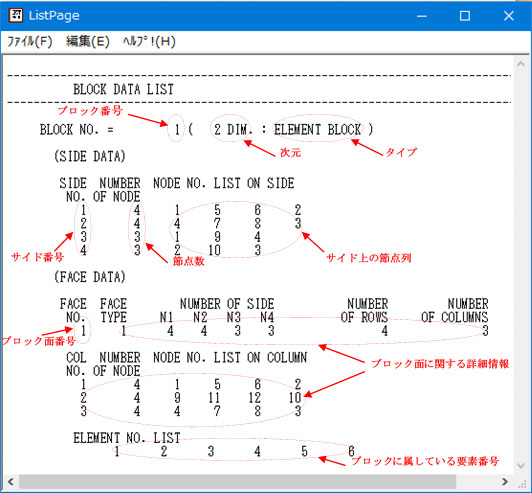Open the ファイル(F) menu

pos(30,42)
